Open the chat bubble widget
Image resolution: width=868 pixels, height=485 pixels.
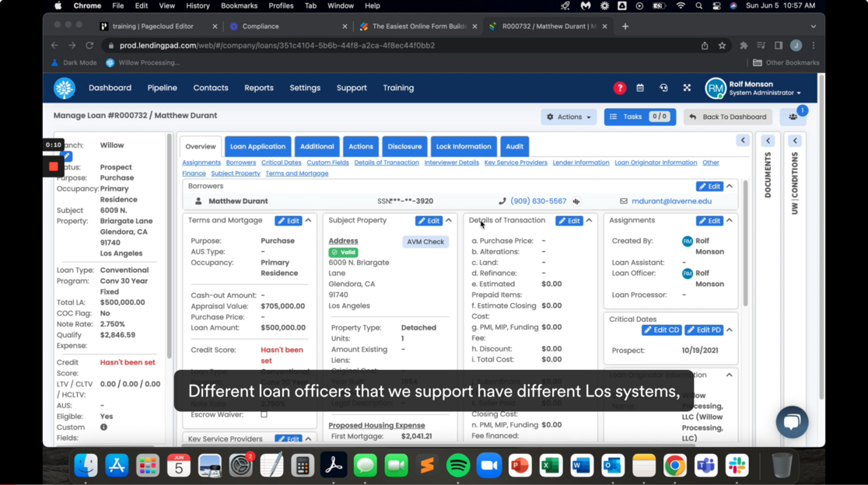point(792,422)
